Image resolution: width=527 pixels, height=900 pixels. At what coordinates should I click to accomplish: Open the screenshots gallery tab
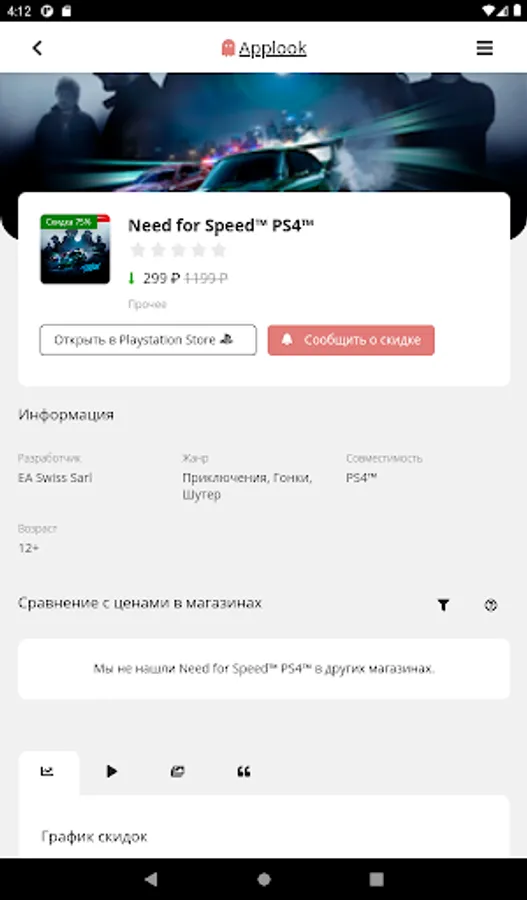click(178, 771)
